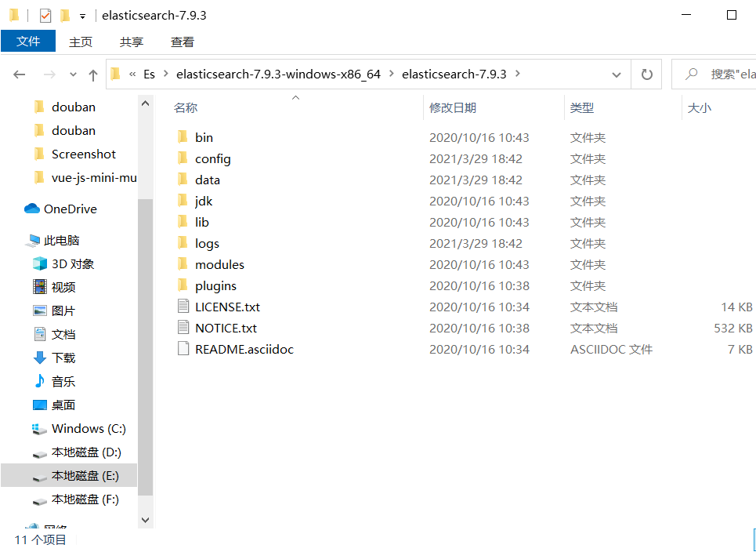
Task: Click the 图片 picture icon
Action: 39,310
